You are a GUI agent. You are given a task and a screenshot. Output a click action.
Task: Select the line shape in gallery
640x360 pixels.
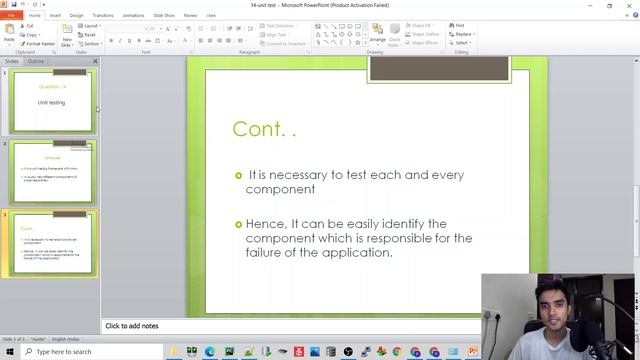(x=326, y=26)
